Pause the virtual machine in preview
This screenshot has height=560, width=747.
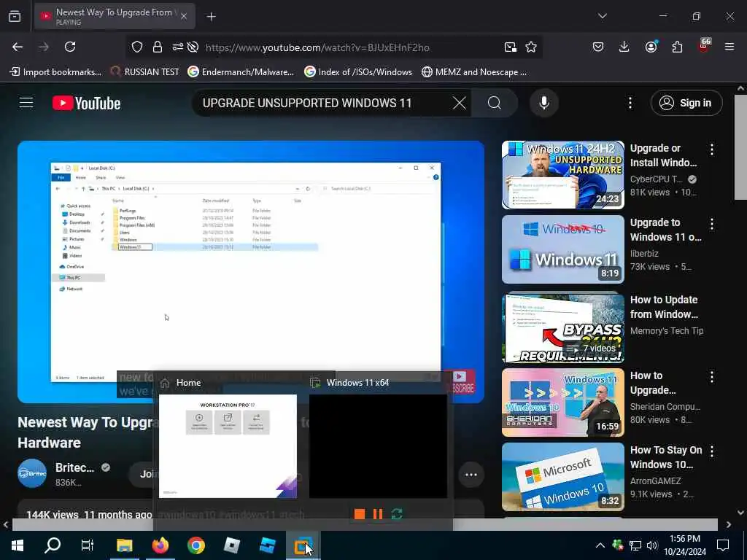378,514
